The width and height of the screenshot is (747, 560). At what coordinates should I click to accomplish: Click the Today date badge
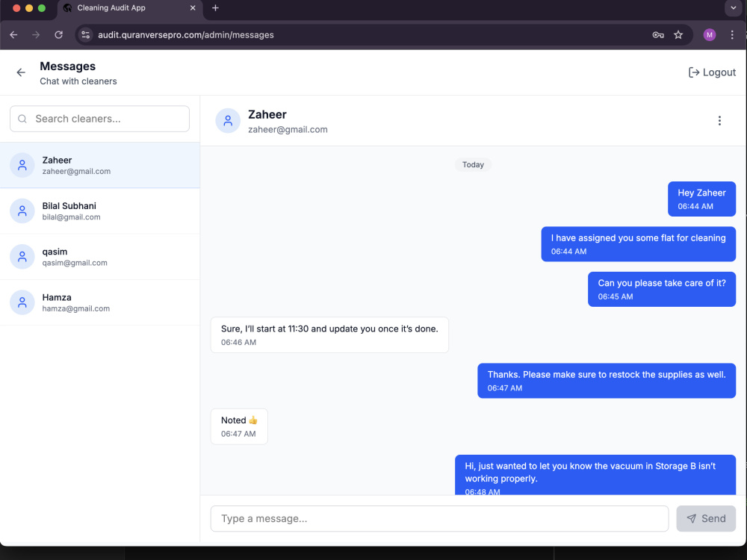(x=473, y=165)
